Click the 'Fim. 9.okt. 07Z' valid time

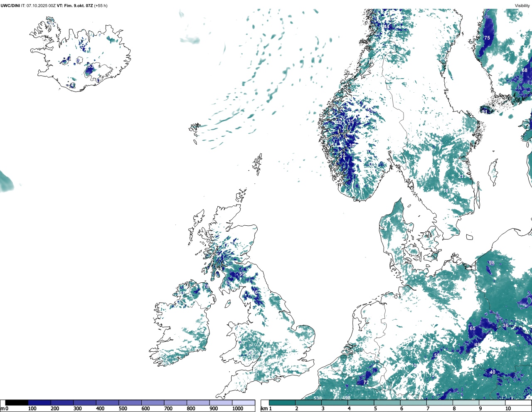[x=78, y=5]
